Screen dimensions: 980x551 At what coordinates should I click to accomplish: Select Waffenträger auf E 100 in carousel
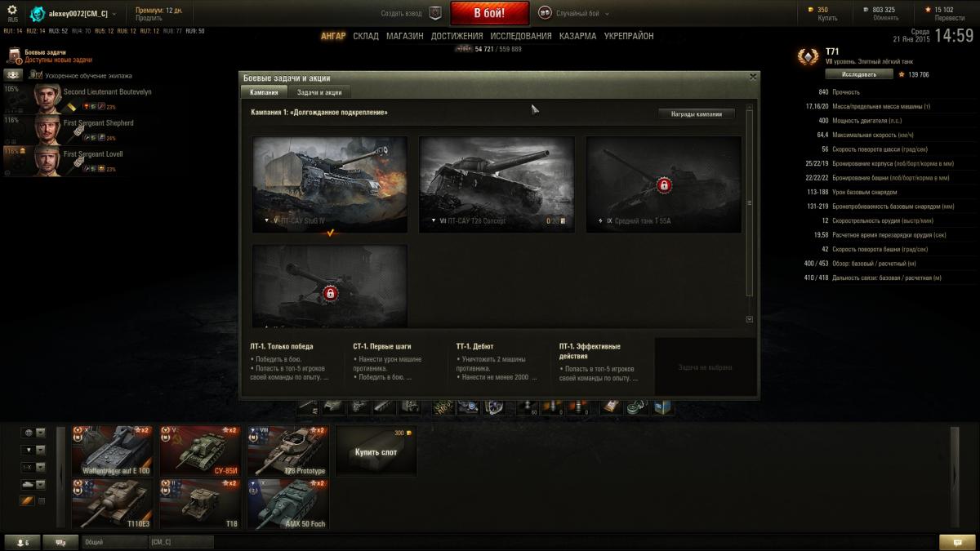click(x=112, y=451)
